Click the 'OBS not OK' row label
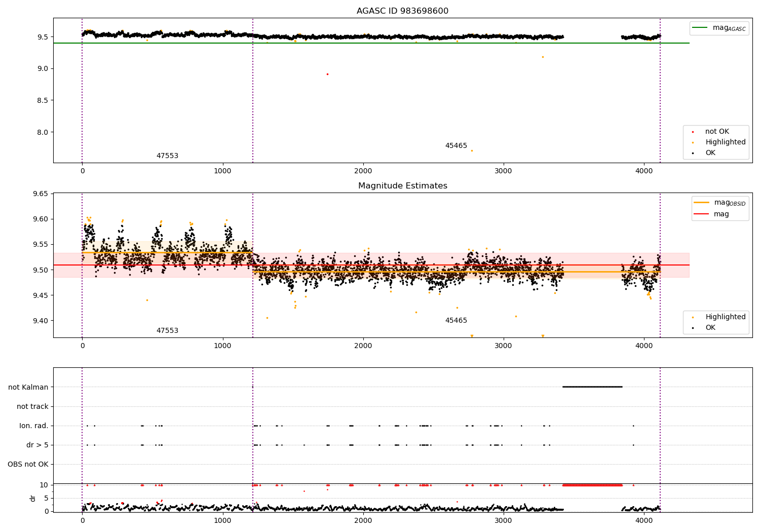The height and width of the screenshot is (532, 760). (x=28, y=465)
